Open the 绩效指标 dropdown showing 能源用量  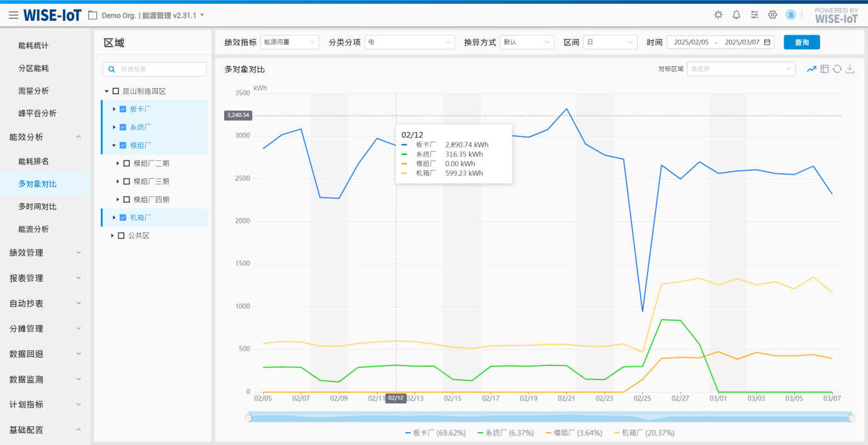coord(290,42)
